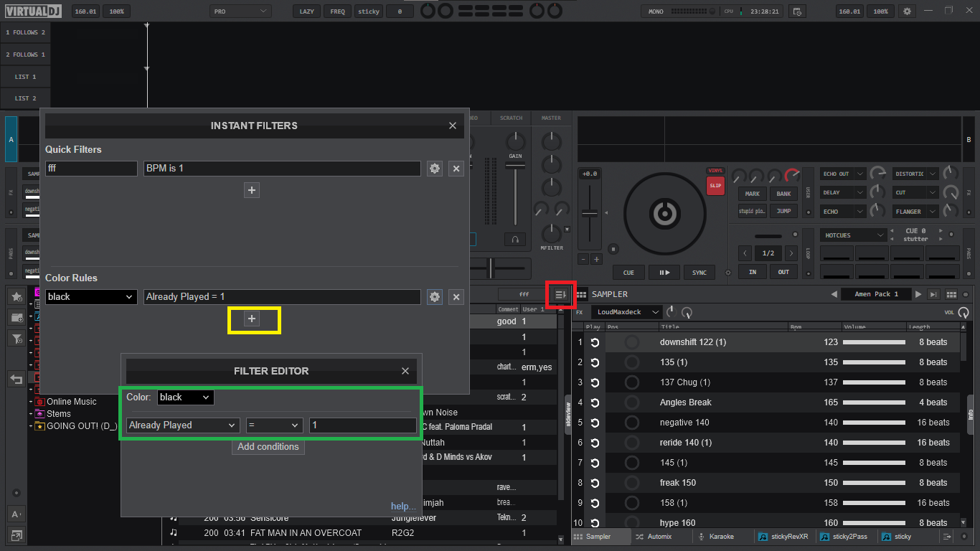Open the browser filter options icon

561,294
